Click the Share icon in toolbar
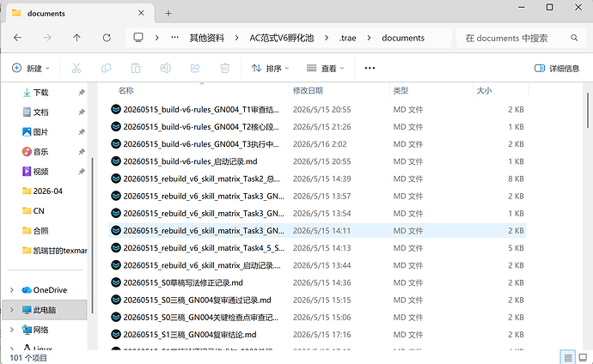 pos(195,69)
